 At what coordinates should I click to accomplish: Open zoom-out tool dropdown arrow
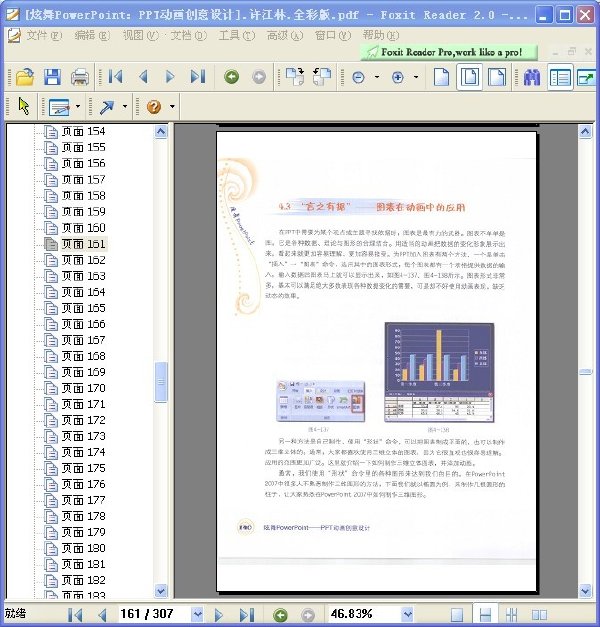(x=377, y=77)
